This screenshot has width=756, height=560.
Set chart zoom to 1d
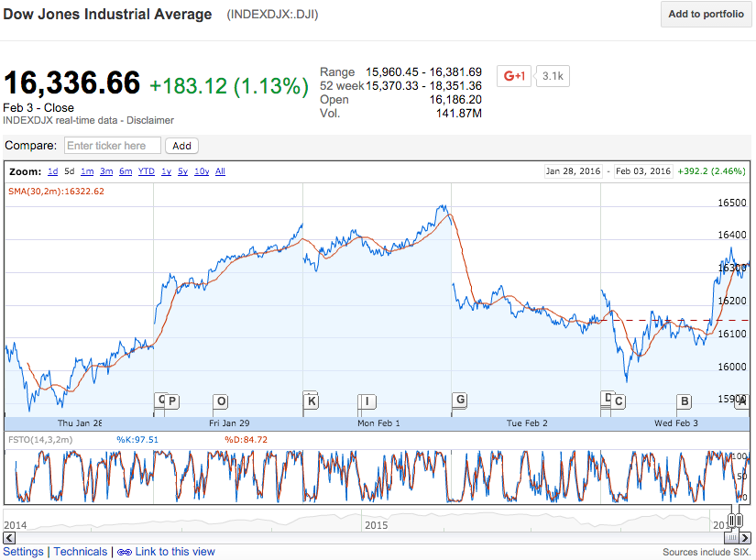coord(52,171)
